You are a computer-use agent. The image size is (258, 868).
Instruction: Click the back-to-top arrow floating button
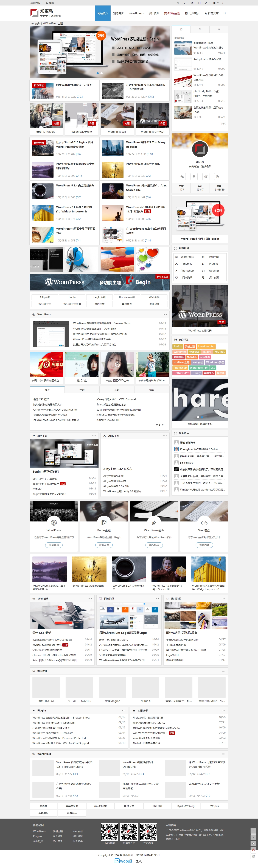(x=253, y=831)
